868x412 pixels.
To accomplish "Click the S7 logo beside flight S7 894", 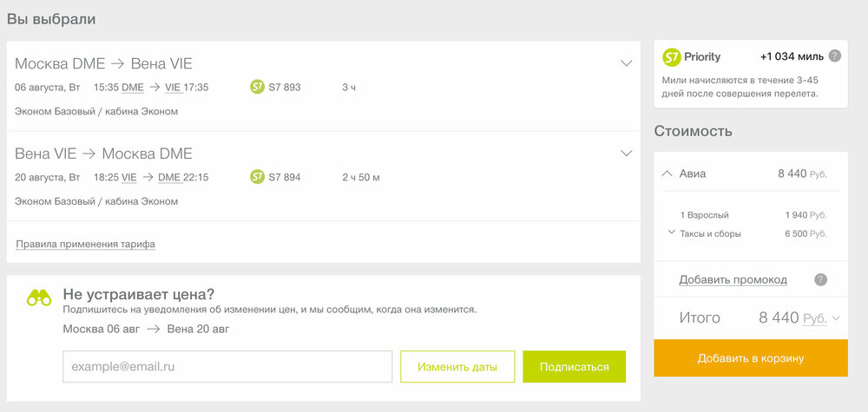I will [258, 177].
